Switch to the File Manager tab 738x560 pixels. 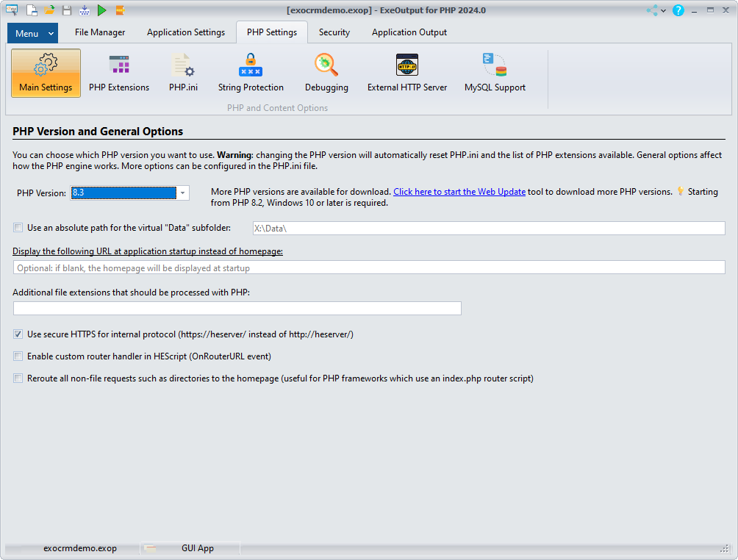100,32
